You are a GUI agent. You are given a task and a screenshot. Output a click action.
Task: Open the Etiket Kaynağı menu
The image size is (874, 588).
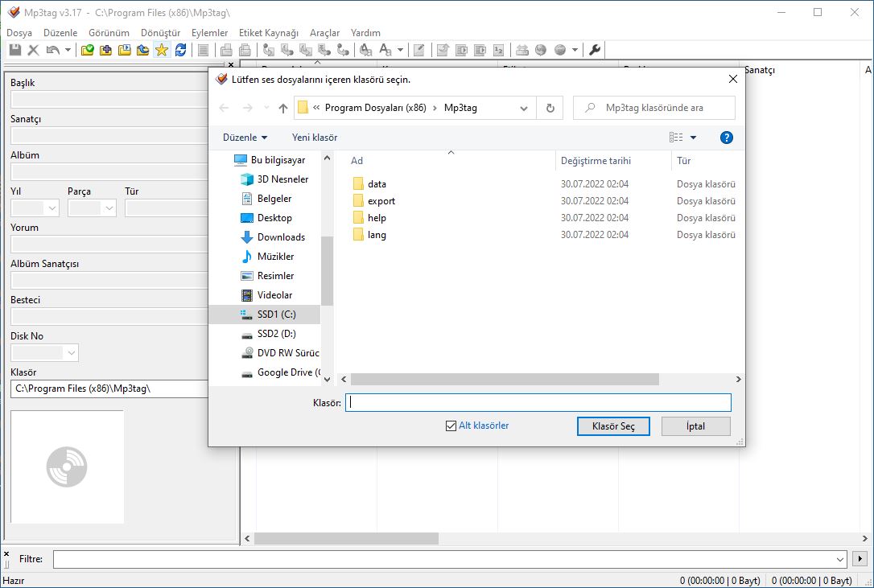point(269,33)
